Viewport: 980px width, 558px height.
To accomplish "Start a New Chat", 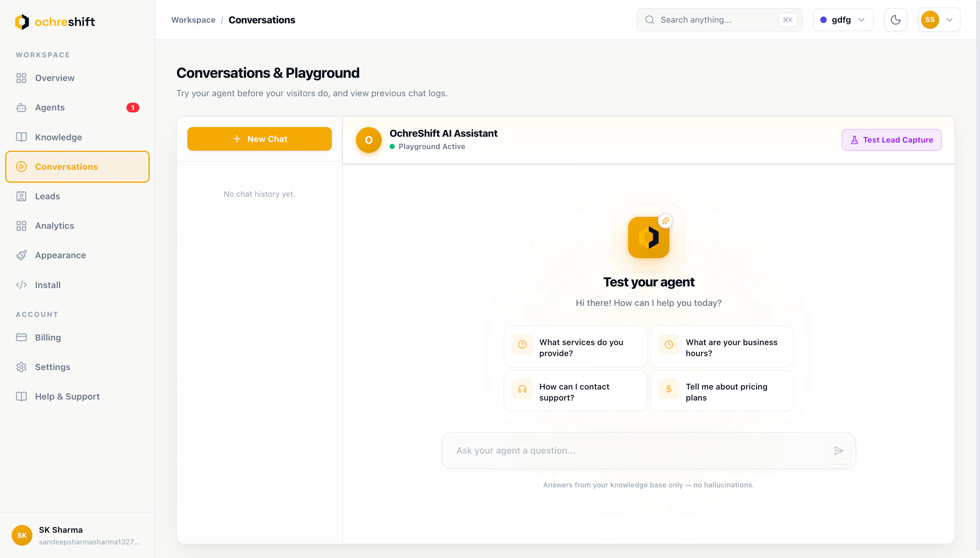I will coord(260,139).
